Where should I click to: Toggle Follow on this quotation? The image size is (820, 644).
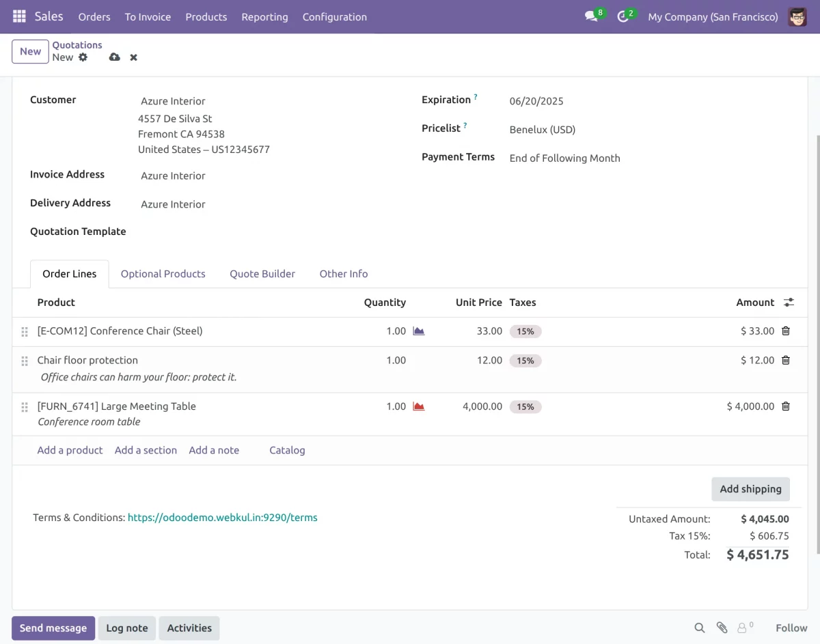point(791,628)
